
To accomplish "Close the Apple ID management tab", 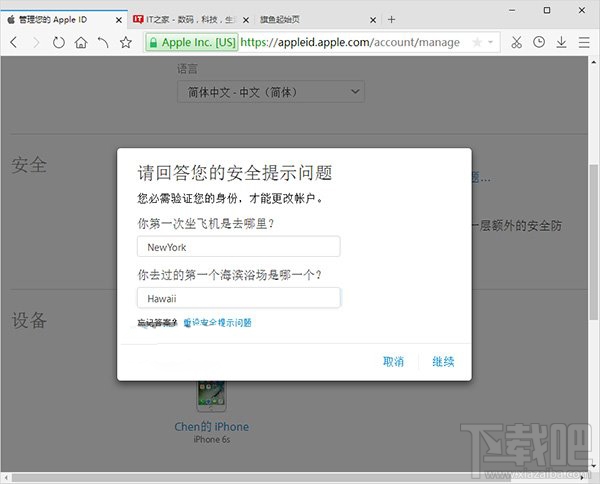I will click(x=119, y=20).
